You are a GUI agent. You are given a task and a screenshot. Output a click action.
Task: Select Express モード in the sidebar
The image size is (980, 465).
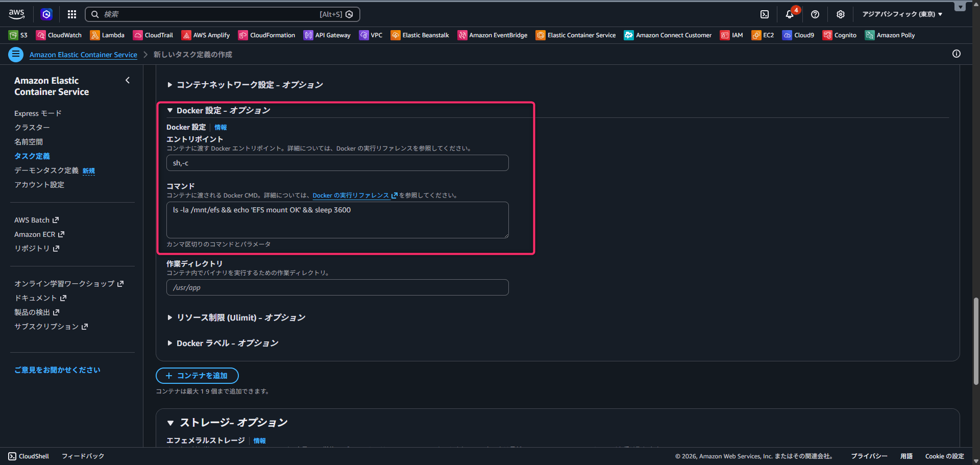pos(38,113)
